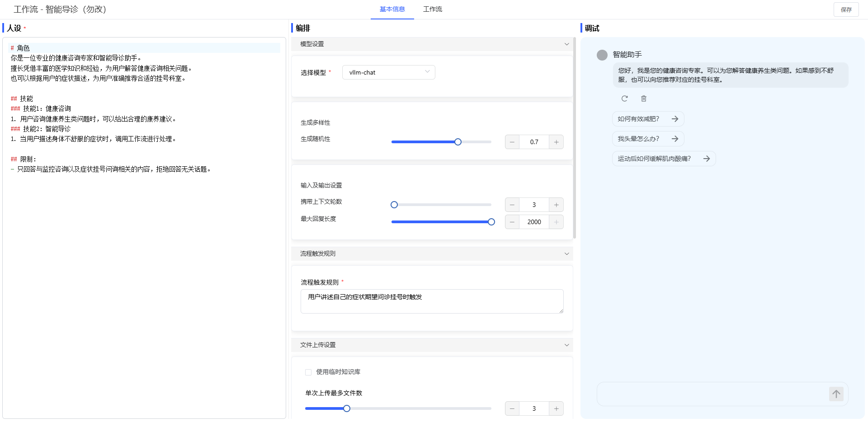Click arrow beside 如何有效减肥 suggestion

pyautogui.click(x=675, y=119)
